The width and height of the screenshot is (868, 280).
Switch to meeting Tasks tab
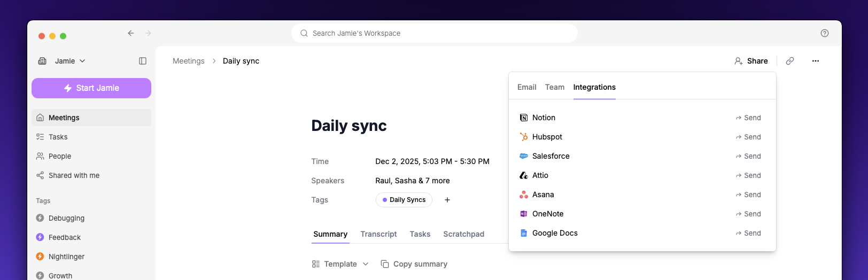pyautogui.click(x=420, y=234)
